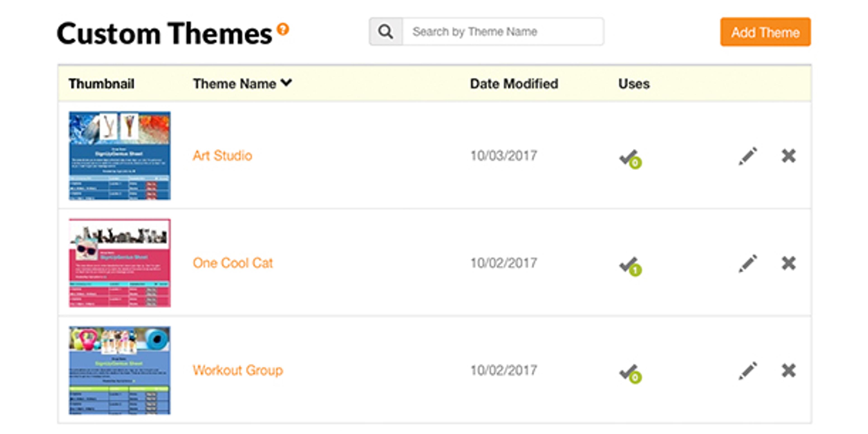
Task: Click the Uses column header
Action: (x=633, y=84)
